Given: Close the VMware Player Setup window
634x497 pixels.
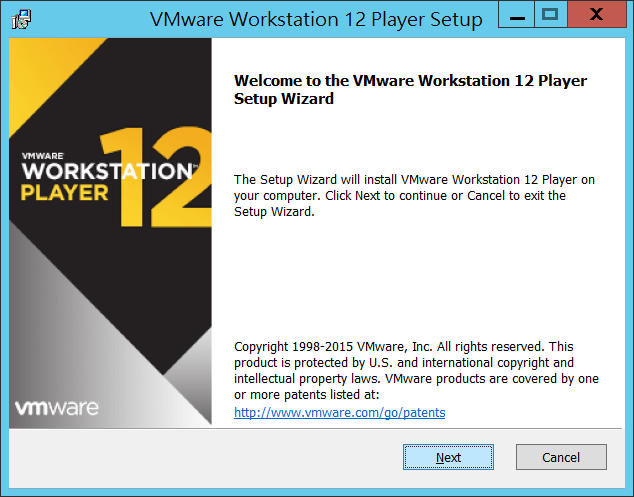Looking at the screenshot, I should click(597, 15).
